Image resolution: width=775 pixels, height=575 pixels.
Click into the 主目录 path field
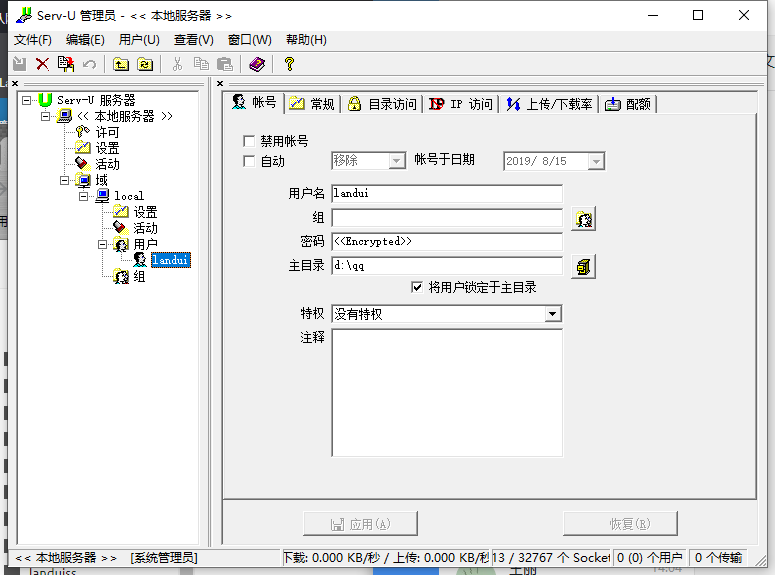447,265
